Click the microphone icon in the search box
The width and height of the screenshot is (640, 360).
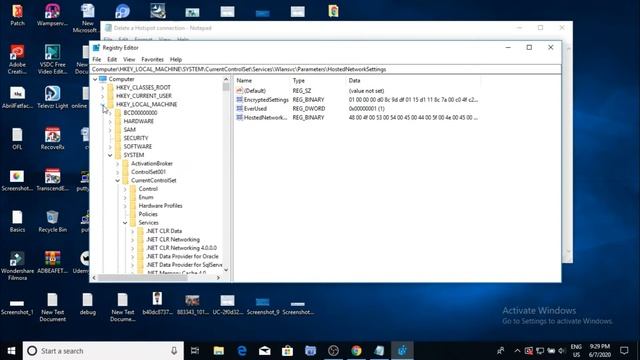tap(174, 351)
